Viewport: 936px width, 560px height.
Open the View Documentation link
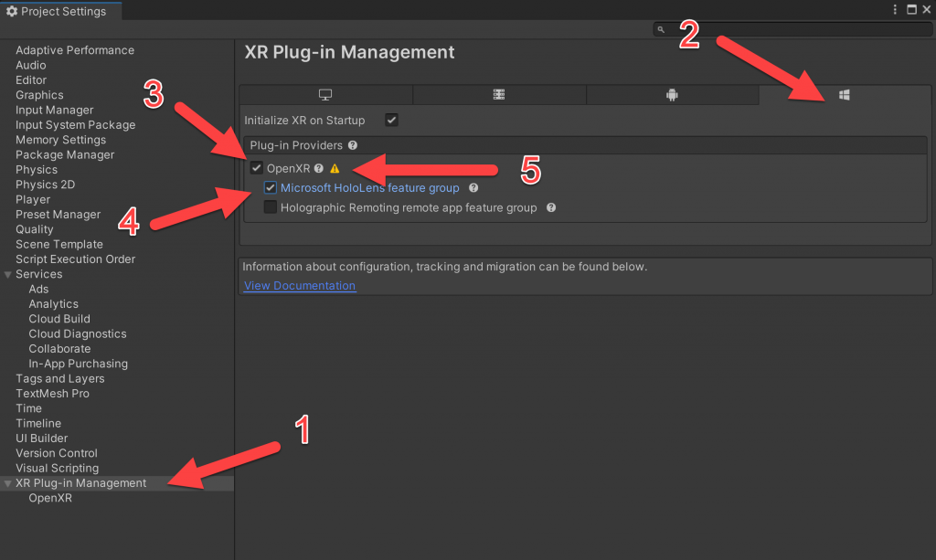300,286
